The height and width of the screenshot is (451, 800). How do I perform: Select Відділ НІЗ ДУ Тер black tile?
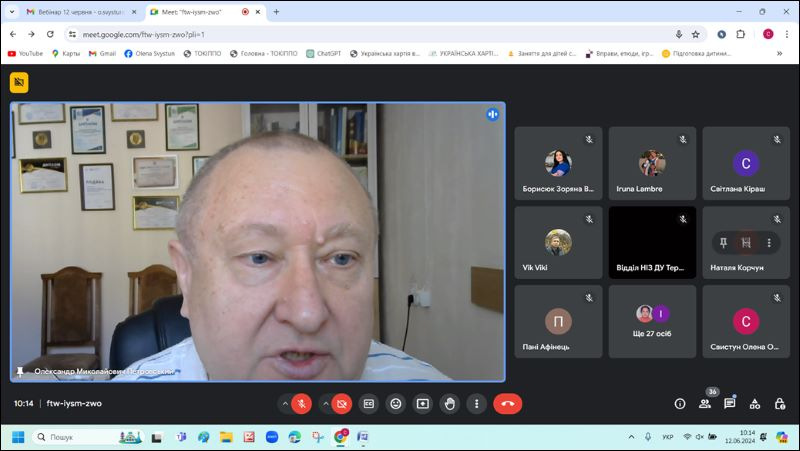click(652, 242)
